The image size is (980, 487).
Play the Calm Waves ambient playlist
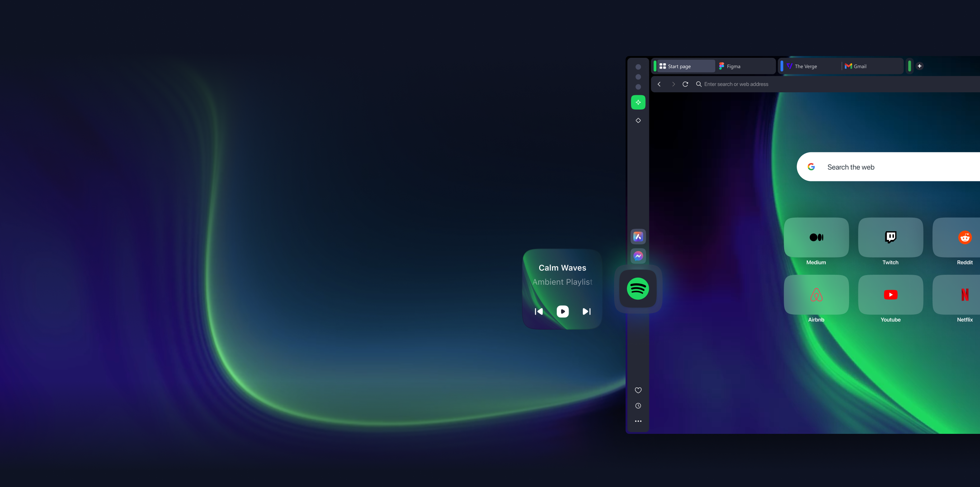pyautogui.click(x=563, y=311)
